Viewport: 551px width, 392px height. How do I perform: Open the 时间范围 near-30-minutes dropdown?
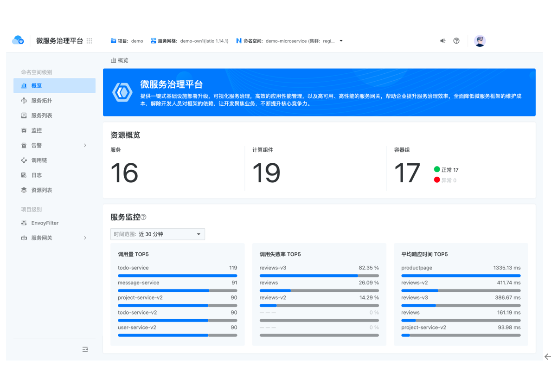coord(157,234)
